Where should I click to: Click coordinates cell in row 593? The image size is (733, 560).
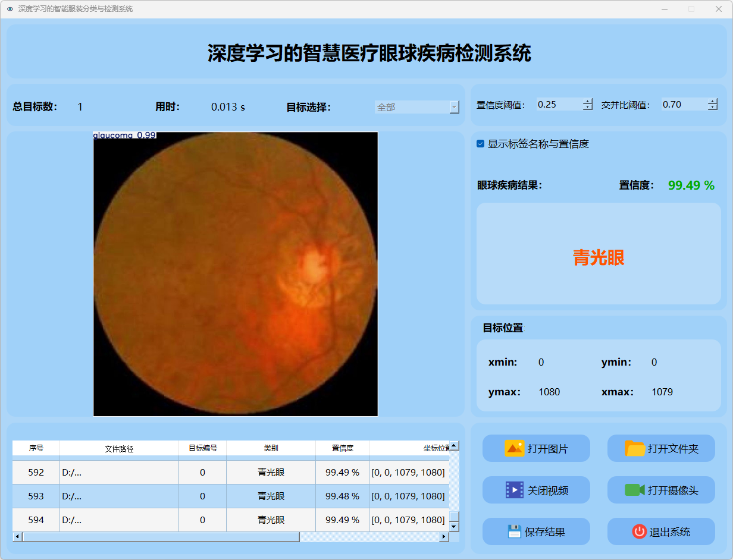(409, 496)
